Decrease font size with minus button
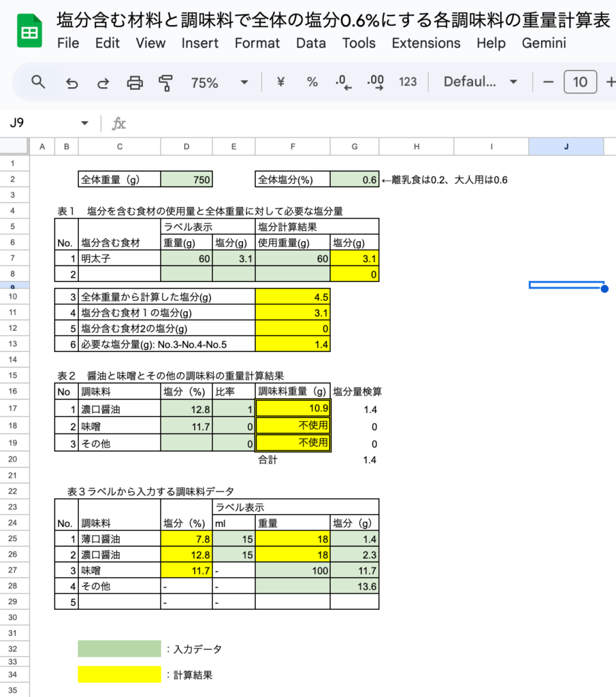Screen dimensions: 616x697 [x=548, y=82]
